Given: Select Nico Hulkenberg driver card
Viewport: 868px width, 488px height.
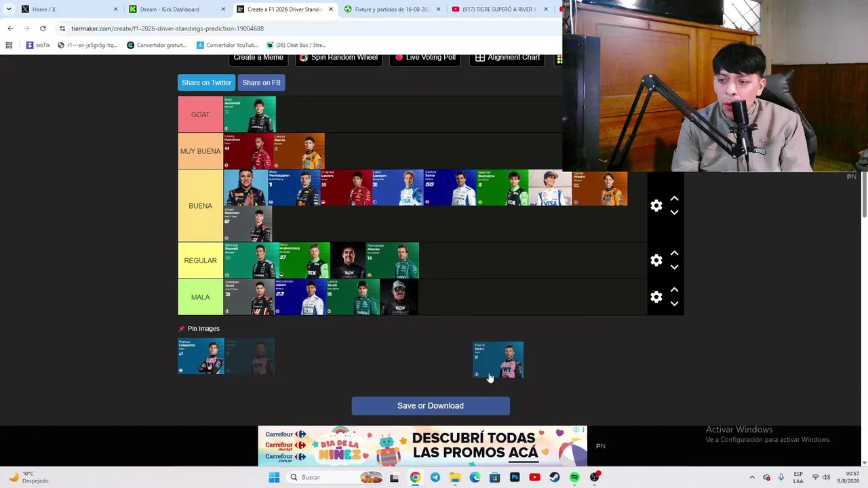Looking at the screenshot, I should (x=304, y=260).
